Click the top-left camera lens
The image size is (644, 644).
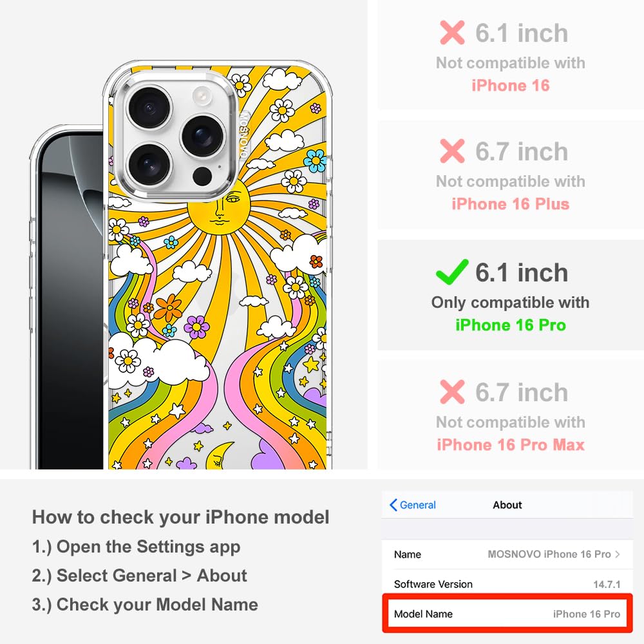pos(149,107)
